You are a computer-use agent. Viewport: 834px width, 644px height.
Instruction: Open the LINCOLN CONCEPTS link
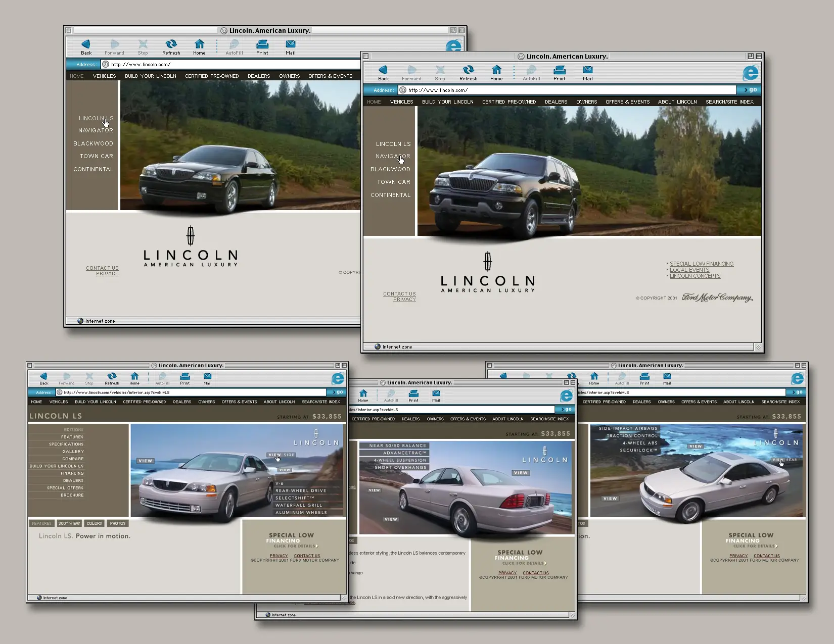pos(695,276)
